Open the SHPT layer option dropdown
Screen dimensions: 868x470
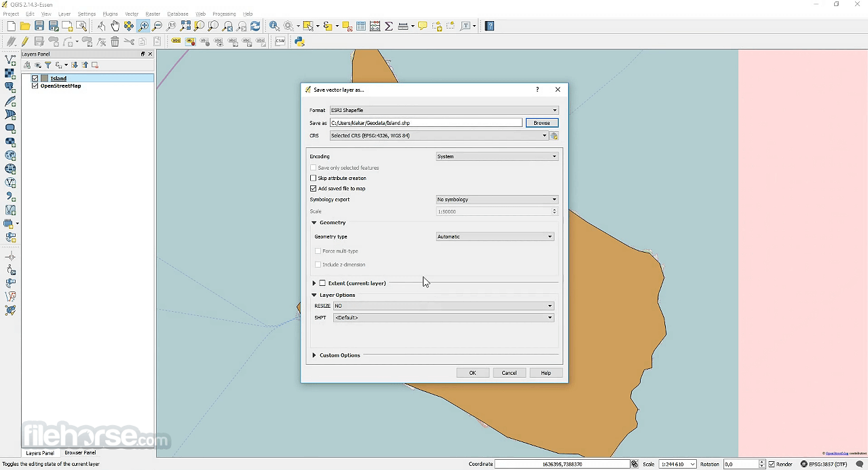coord(443,318)
